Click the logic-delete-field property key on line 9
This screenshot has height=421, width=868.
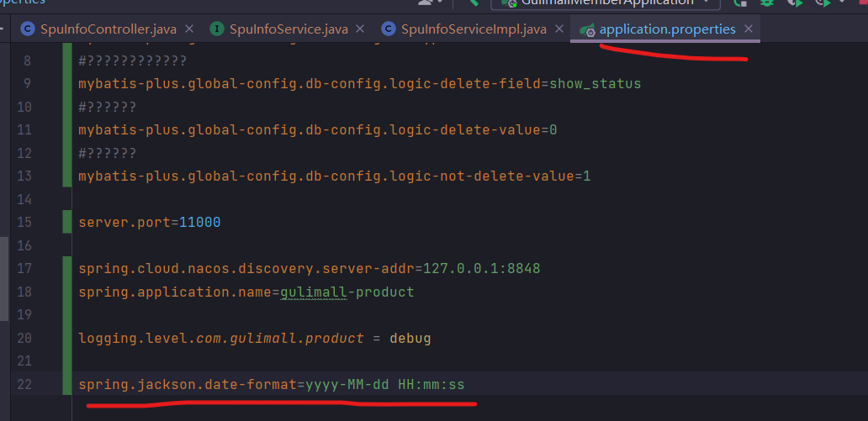coord(310,84)
